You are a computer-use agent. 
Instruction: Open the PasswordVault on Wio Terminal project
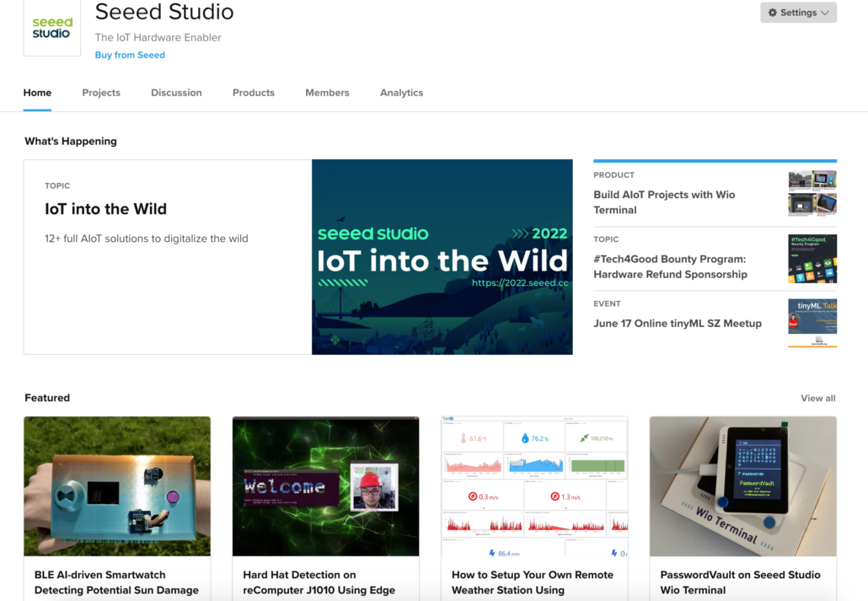[x=740, y=582]
